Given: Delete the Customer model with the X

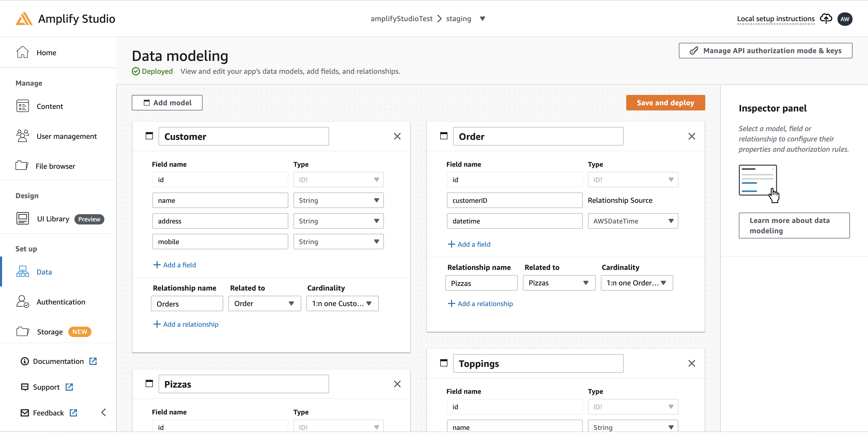Looking at the screenshot, I should click(397, 136).
